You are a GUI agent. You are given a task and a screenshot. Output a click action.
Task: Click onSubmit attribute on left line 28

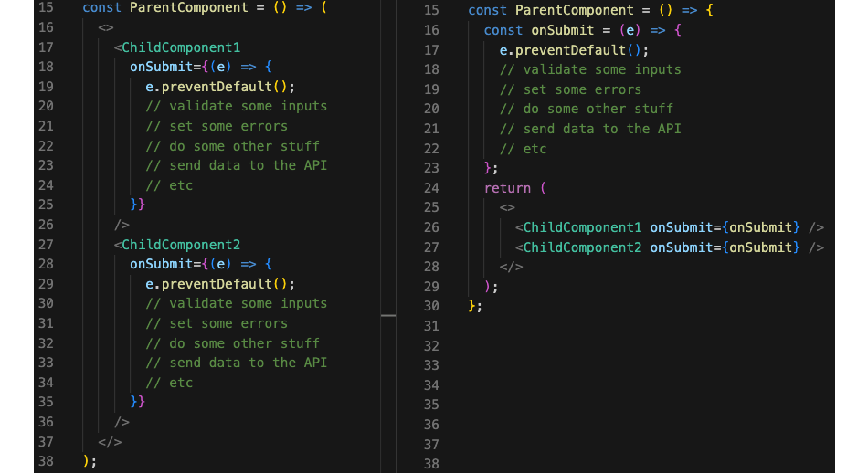click(x=161, y=264)
